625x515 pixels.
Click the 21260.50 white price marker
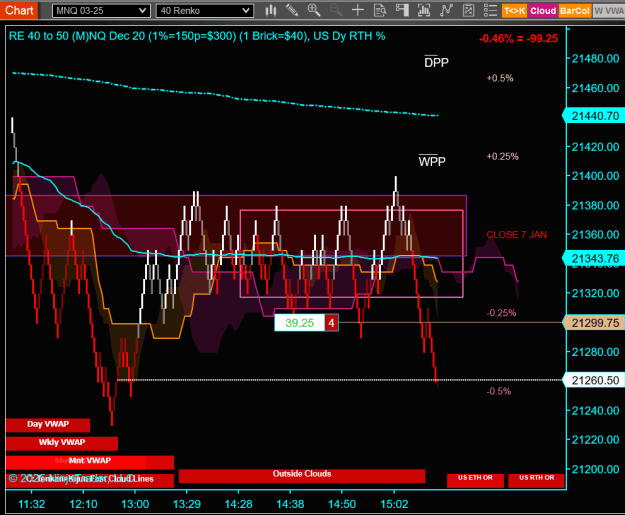point(594,380)
